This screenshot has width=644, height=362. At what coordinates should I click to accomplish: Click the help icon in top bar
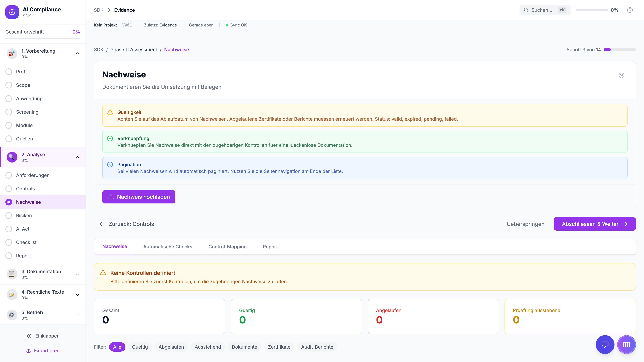(x=630, y=10)
